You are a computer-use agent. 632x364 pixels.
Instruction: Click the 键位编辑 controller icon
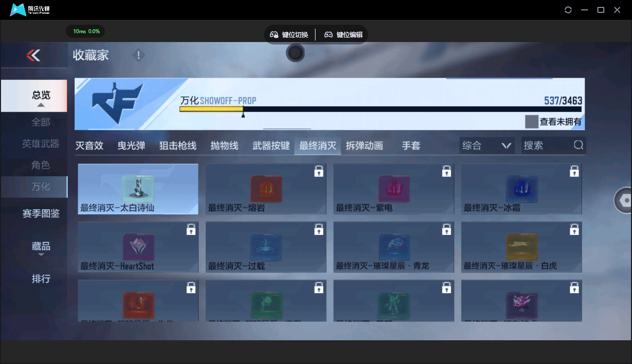coord(328,35)
